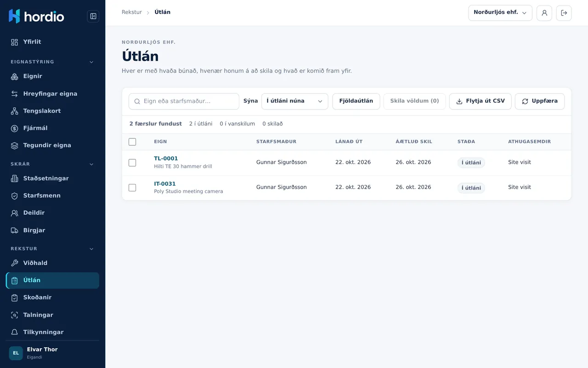Click the Tegundir eigna layers icon
The image size is (588, 368).
pyautogui.click(x=15, y=145)
